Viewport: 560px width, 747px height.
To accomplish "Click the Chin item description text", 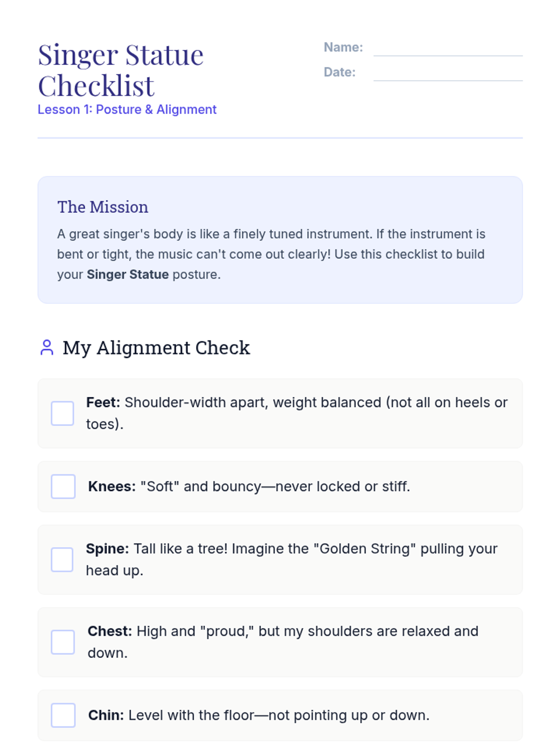I will pos(259,715).
